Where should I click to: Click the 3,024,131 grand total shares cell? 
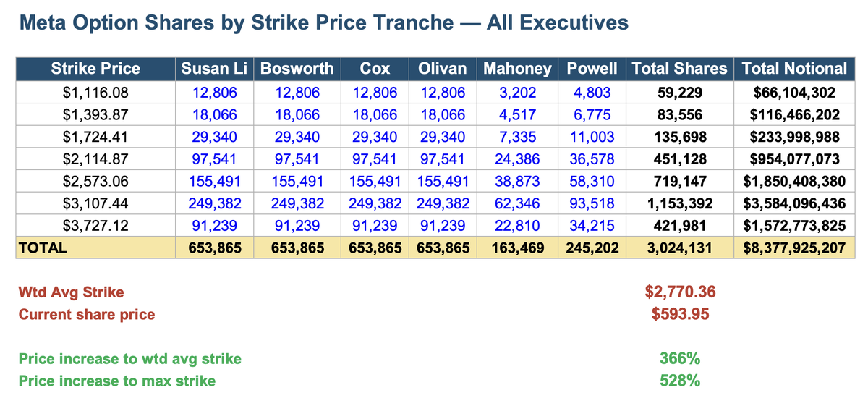click(x=679, y=248)
